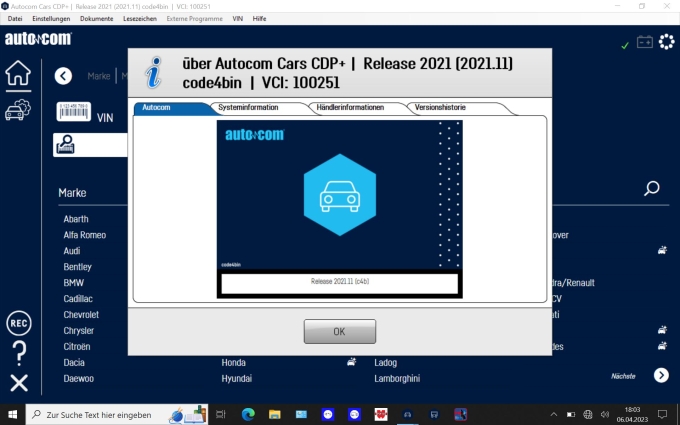Switch to the Systeminformation tab
This screenshot has height=425, width=680.
pos(260,108)
